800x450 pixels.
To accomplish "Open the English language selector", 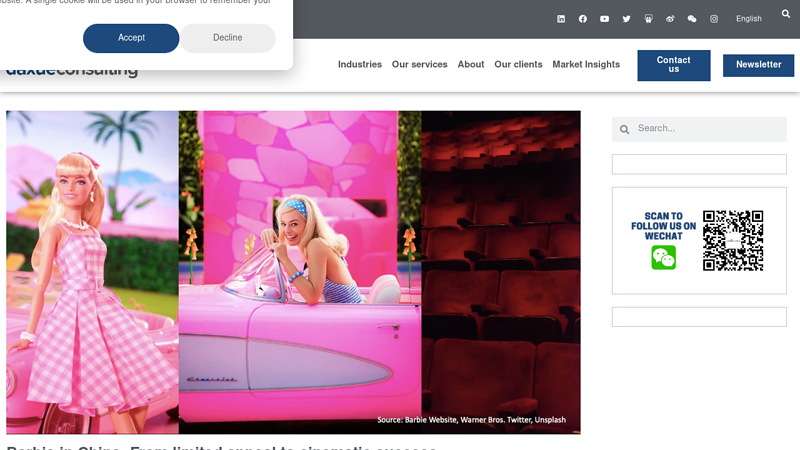I will [748, 19].
